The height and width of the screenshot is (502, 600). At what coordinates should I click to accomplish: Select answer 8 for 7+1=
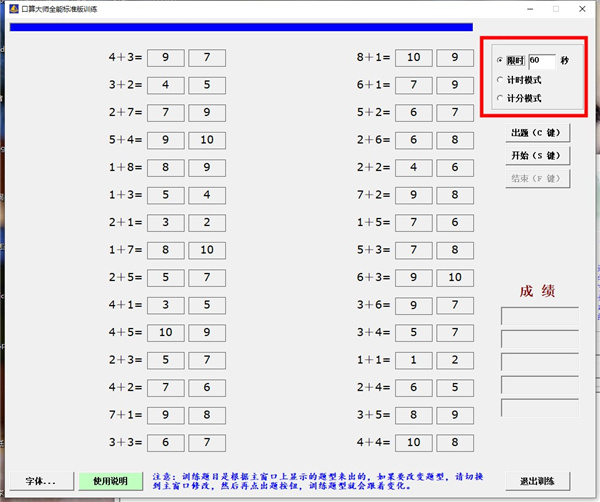pos(207,416)
